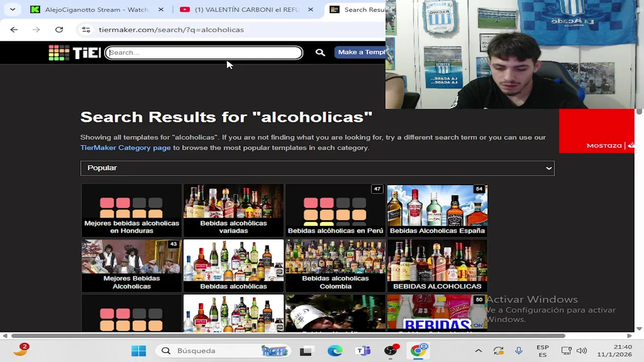Click the browser back arrow
644x362 pixels.
14,30
